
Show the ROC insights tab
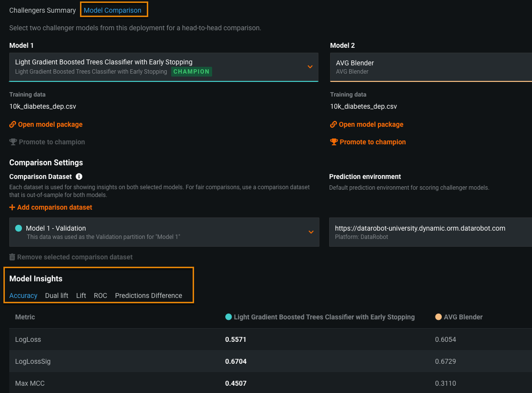click(x=100, y=295)
